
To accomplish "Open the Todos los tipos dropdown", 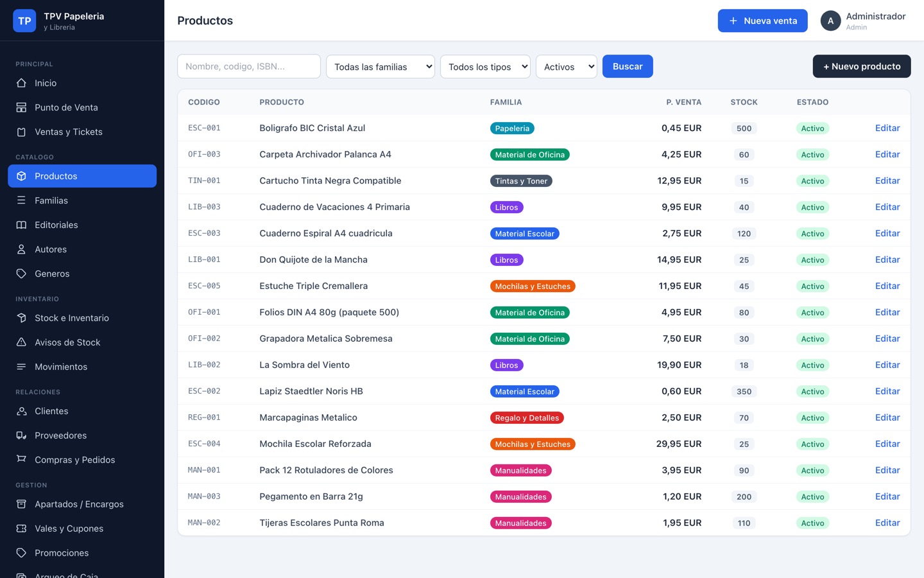I will 485,66.
